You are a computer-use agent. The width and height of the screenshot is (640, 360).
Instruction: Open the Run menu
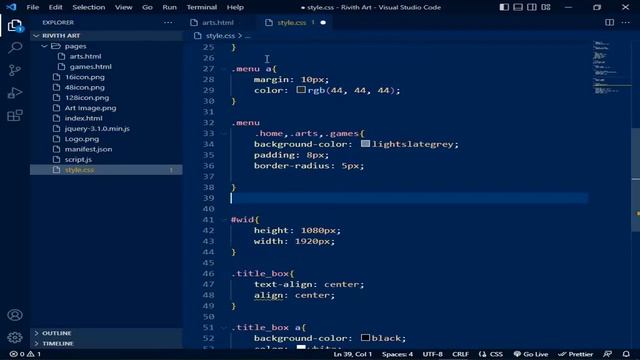coord(169,7)
